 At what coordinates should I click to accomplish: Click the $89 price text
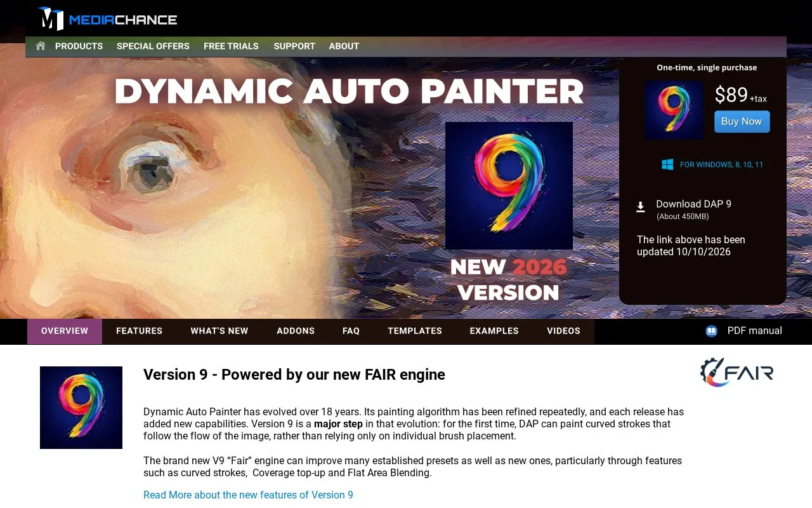point(731,95)
